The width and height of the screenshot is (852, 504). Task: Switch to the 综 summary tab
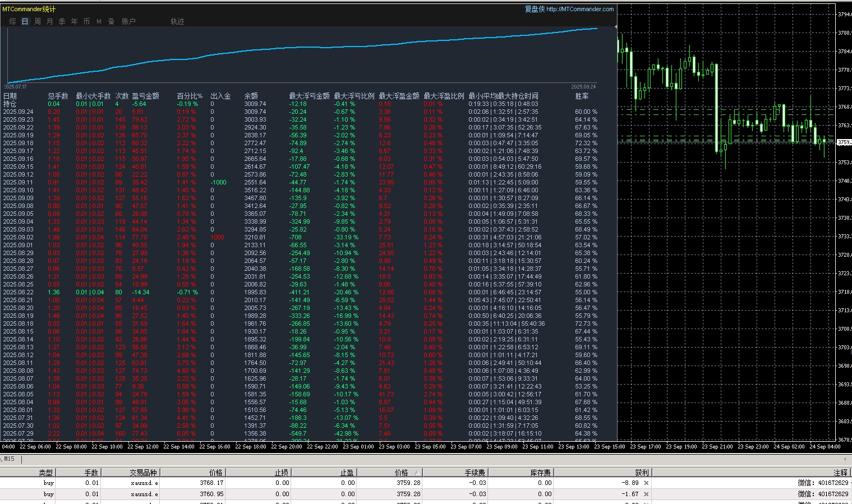pyautogui.click(x=12, y=21)
